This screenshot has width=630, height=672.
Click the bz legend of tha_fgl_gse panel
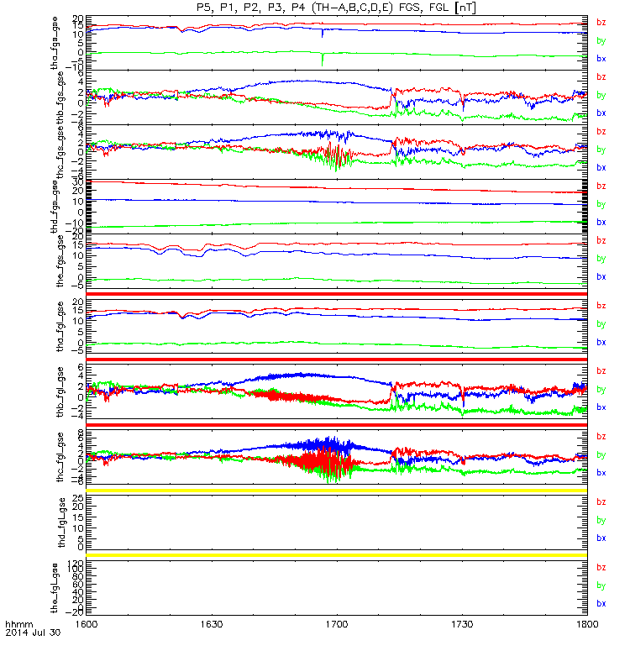pos(601,306)
